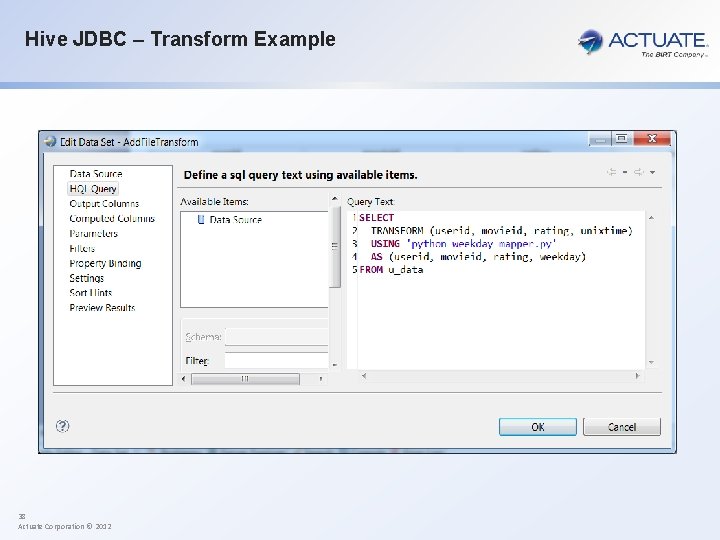The height and width of the screenshot is (540, 720).
Task: Select Data Source item in Available Items
Action: point(236,219)
